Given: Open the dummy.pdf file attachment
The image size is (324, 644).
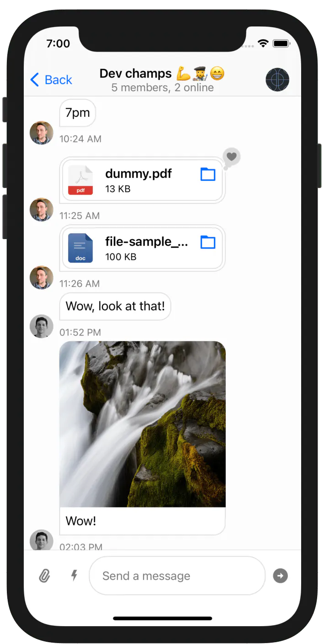Looking at the screenshot, I should 143,180.
